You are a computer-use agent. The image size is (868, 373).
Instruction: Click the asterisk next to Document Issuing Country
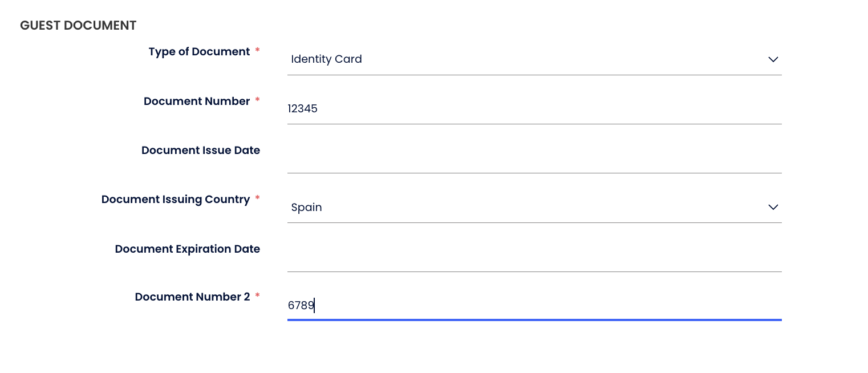(257, 198)
